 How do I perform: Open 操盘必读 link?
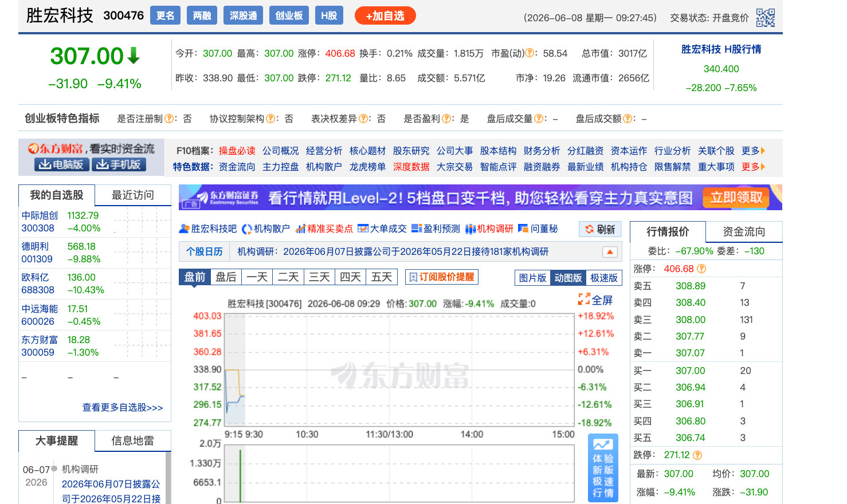click(x=237, y=151)
